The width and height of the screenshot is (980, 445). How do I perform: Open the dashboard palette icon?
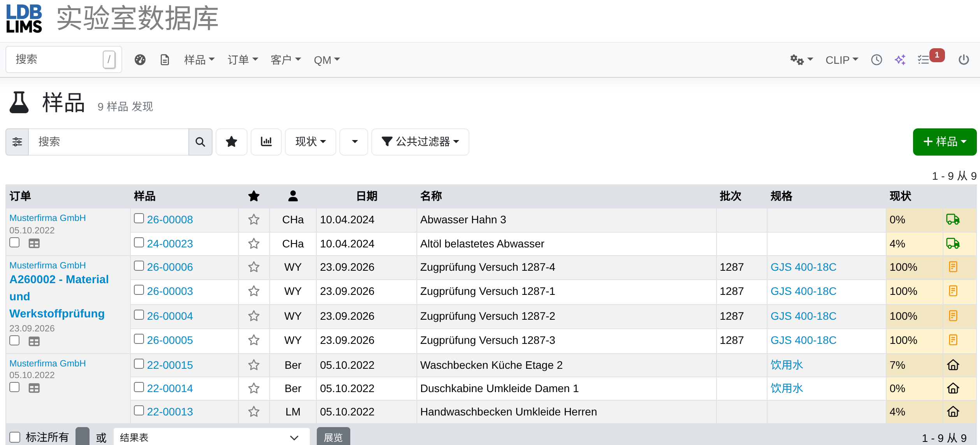(x=140, y=60)
